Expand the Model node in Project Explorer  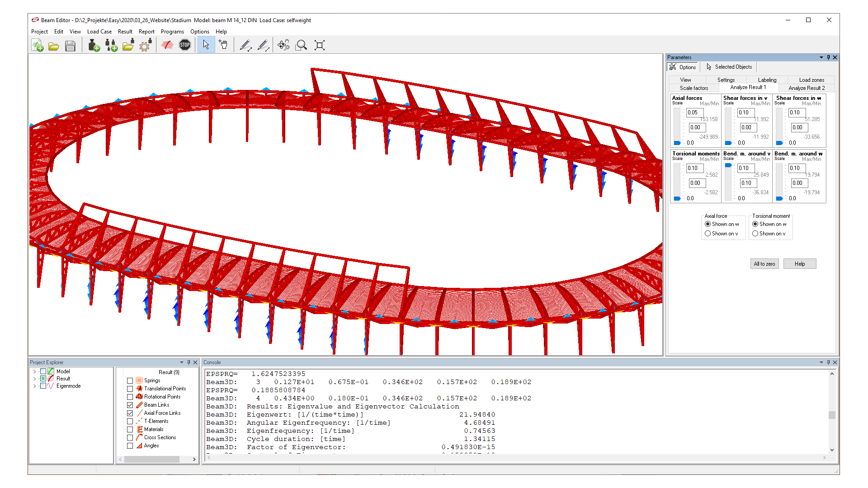(x=35, y=371)
